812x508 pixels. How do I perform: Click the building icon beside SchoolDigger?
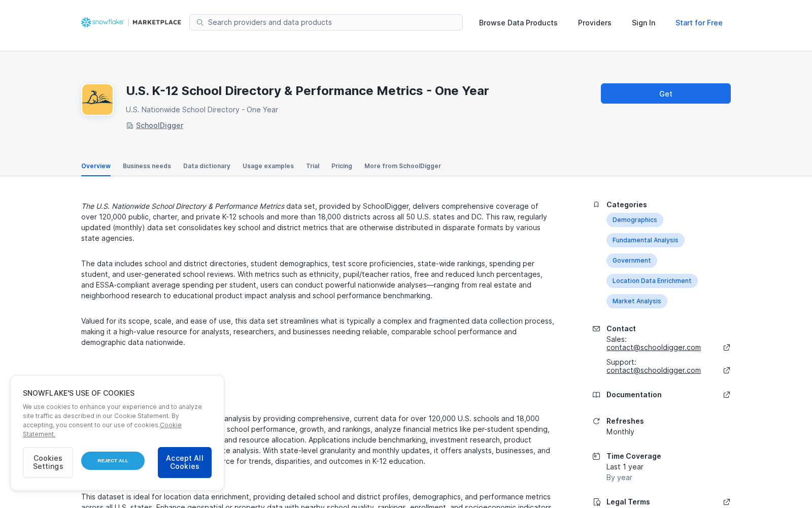(129, 125)
